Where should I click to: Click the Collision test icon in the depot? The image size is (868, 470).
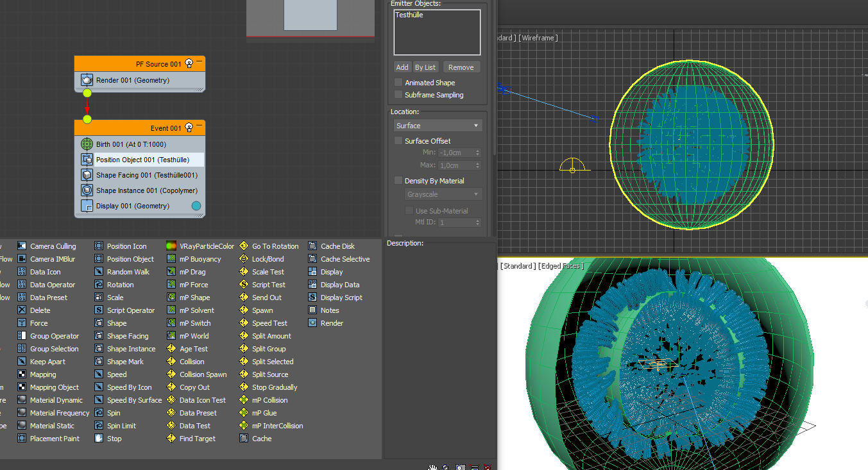point(171,361)
